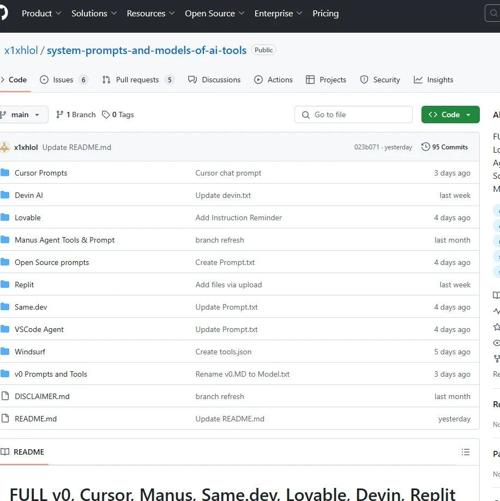Click the Pull requests icon
The image size is (500, 501).
point(106,80)
